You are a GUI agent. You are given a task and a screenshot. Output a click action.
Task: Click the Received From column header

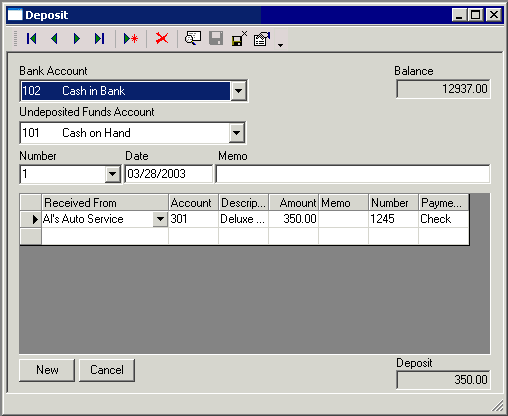click(x=105, y=203)
